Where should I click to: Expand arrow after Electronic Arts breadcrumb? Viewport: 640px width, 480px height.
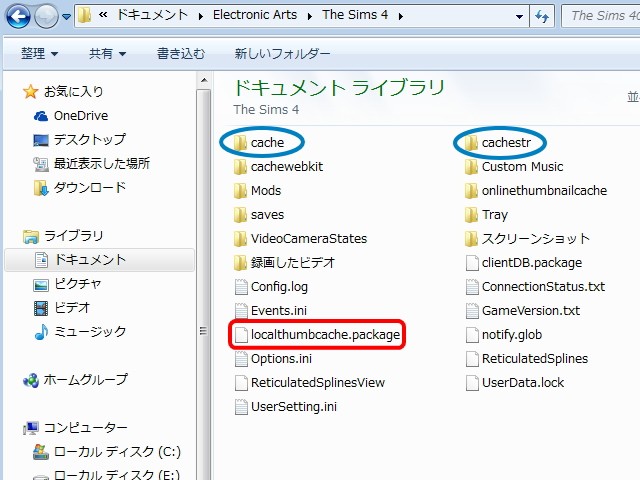310,16
